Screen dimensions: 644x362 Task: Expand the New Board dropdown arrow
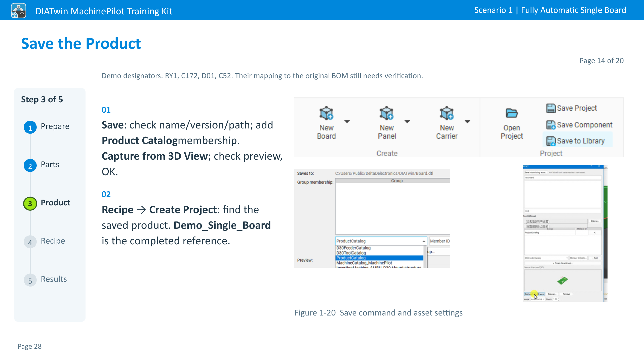click(347, 122)
